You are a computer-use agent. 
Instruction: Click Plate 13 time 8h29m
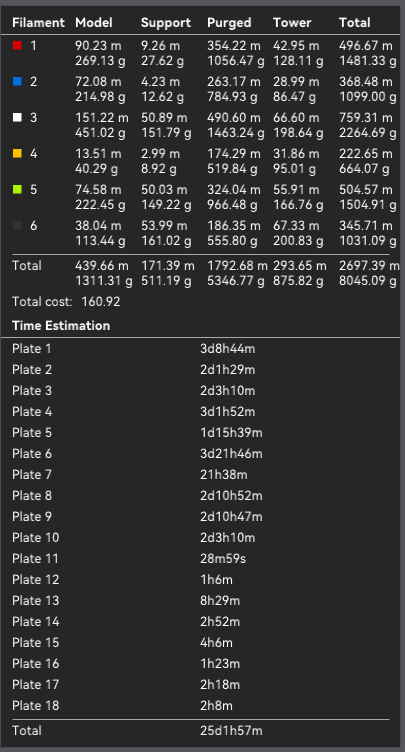coord(220,600)
